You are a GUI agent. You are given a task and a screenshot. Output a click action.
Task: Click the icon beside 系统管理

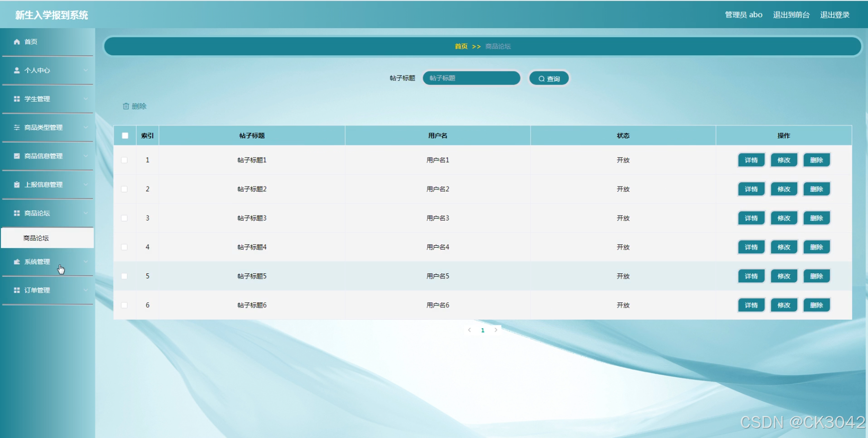[x=17, y=262]
